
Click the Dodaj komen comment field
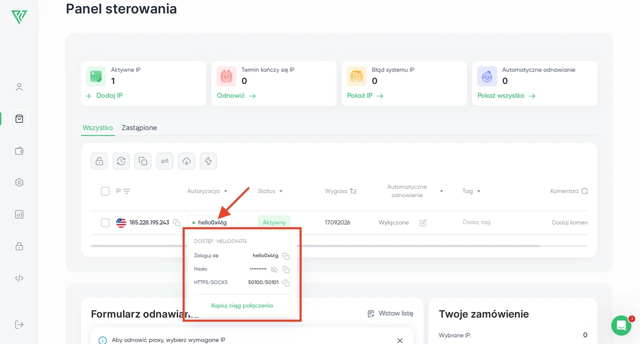(x=570, y=223)
